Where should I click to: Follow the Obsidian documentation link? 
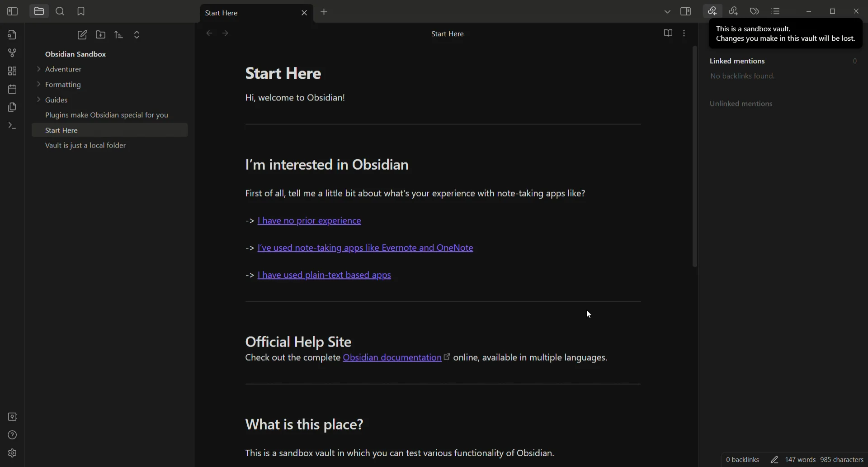tap(392, 358)
